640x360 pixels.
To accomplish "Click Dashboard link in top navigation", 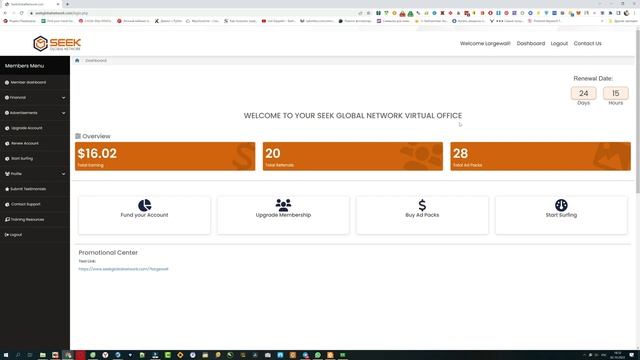I will 531,43.
